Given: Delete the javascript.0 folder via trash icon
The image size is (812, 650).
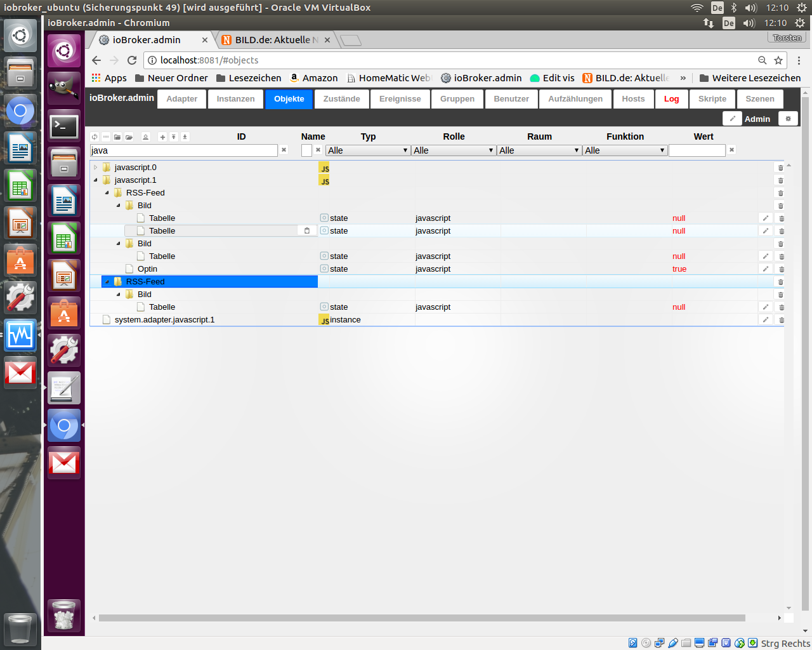Looking at the screenshot, I should tap(780, 168).
